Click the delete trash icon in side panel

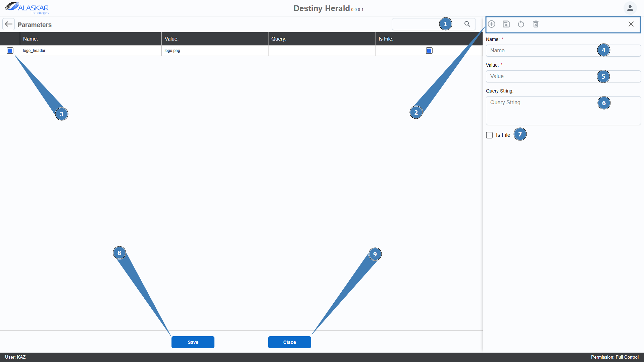coord(536,24)
